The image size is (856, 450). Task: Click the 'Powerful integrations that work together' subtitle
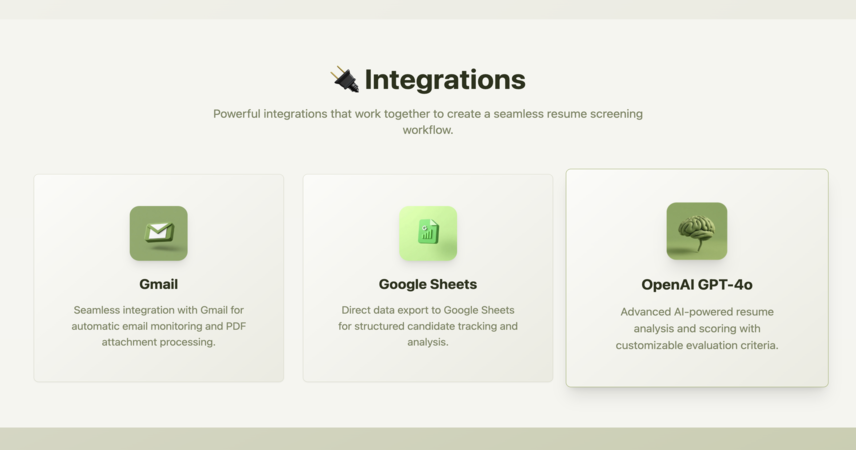(x=428, y=122)
